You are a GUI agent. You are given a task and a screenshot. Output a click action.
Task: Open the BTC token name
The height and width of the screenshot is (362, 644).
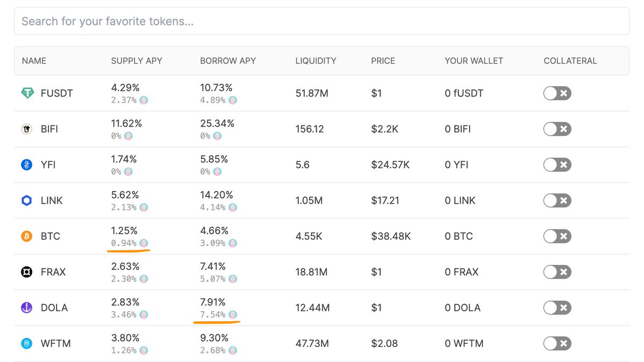point(50,236)
